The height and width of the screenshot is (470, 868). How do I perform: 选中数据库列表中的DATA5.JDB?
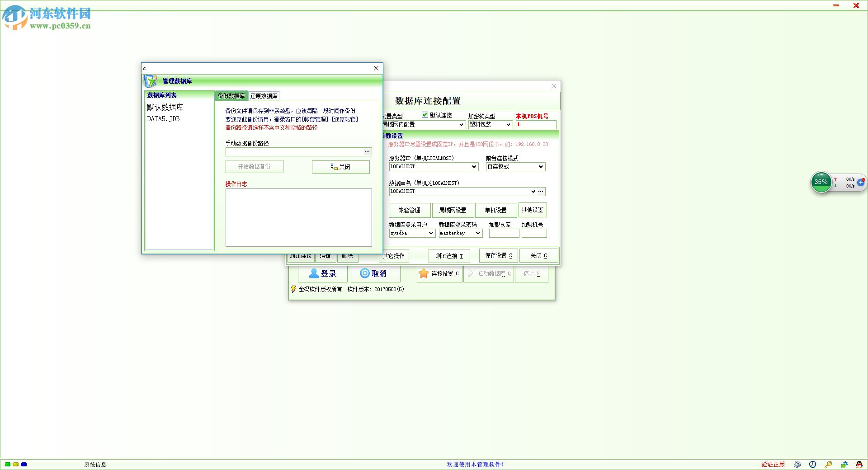(163, 118)
